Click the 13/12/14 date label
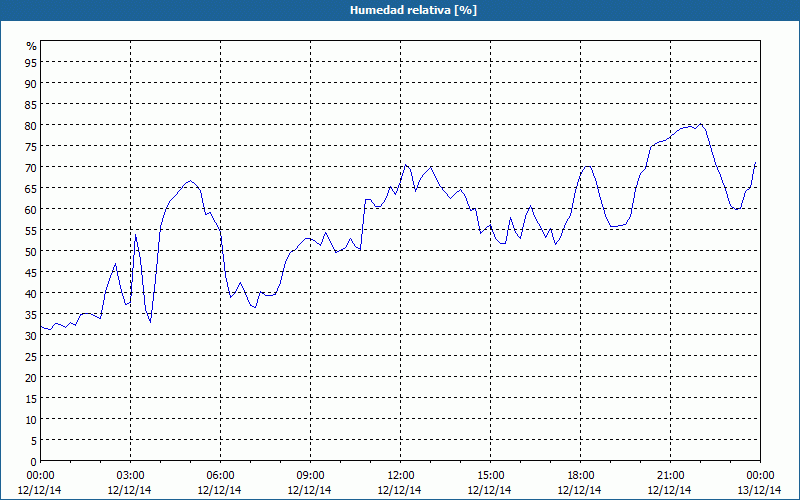 (760, 490)
